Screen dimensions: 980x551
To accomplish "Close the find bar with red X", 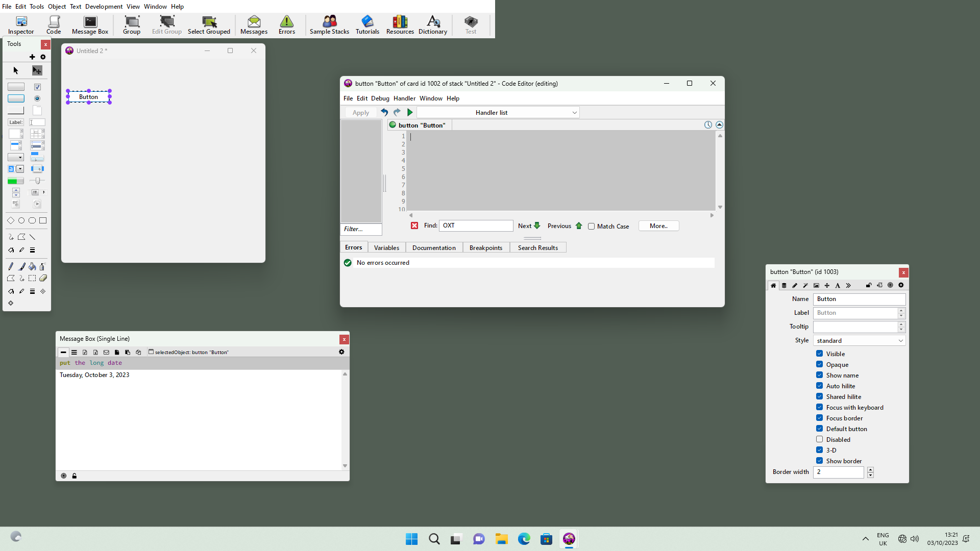I will point(414,226).
